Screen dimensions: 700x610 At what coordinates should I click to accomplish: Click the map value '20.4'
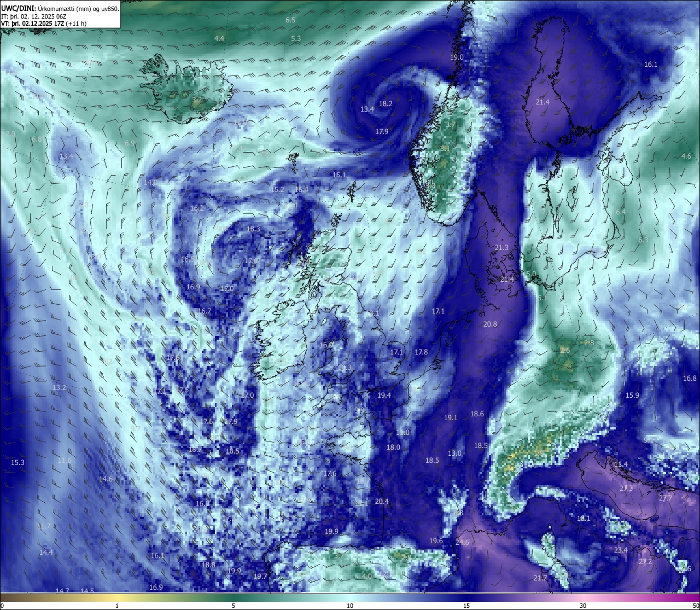[x=382, y=501]
